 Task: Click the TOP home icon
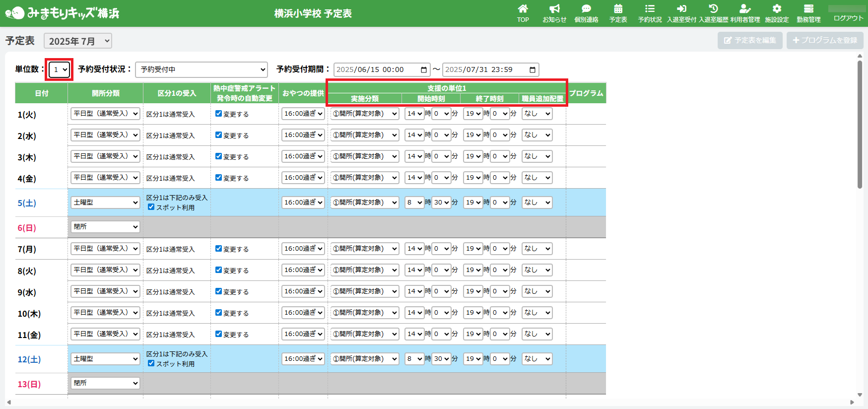tap(523, 9)
